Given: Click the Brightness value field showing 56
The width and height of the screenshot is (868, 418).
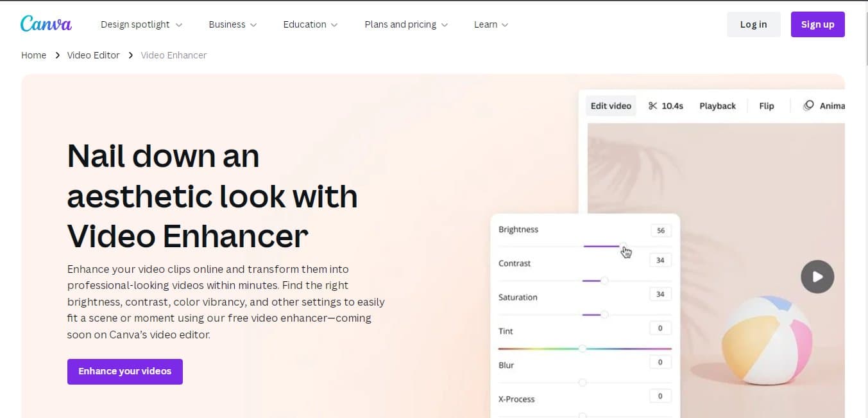Looking at the screenshot, I should coord(660,231).
